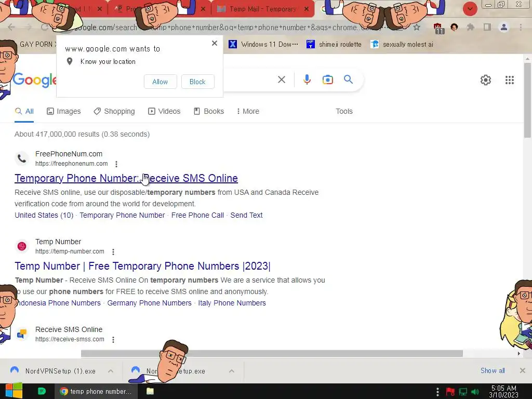Click the horizontal page scrollbar
532x399 pixels.
coord(272,353)
